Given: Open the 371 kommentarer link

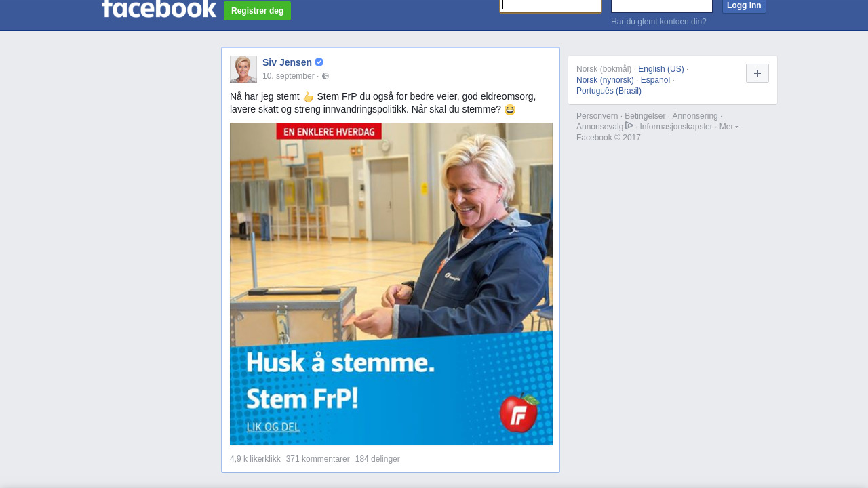Looking at the screenshot, I should pyautogui.click(x=318, y=459).
